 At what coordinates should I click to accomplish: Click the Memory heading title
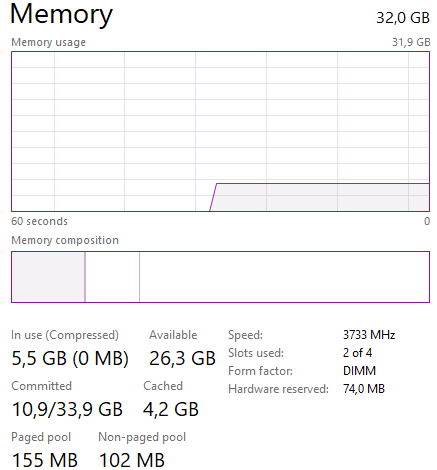tap(62, 14)
